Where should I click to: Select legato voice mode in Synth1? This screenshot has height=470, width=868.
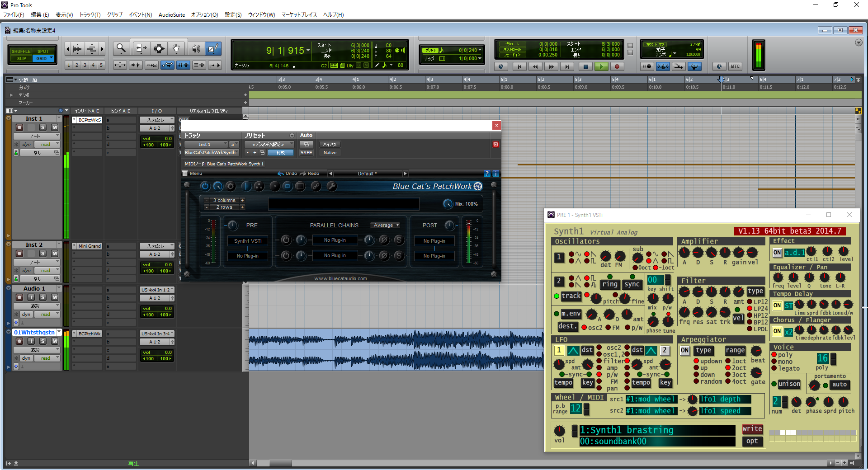pyautogui.click(x=774, y=368)
